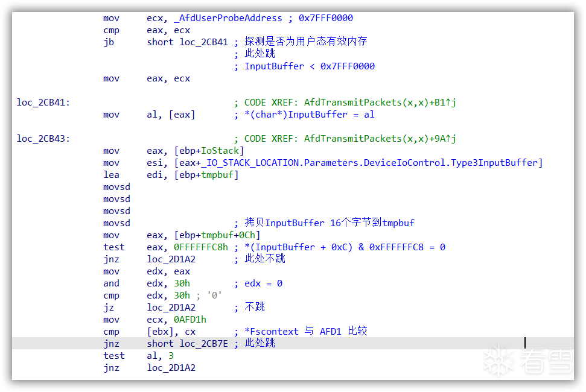Click 'mov edx, eax' instruction
The image size is (586, 392).
[x=147, y=271]
